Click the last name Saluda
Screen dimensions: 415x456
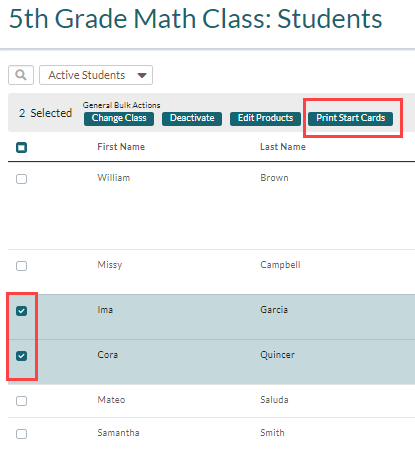click(274, 399)
